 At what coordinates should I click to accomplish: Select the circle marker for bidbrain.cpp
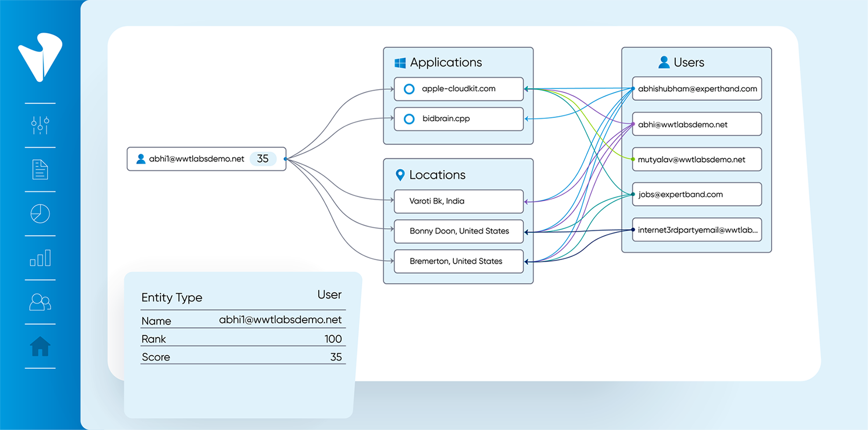tap(409, 119)
